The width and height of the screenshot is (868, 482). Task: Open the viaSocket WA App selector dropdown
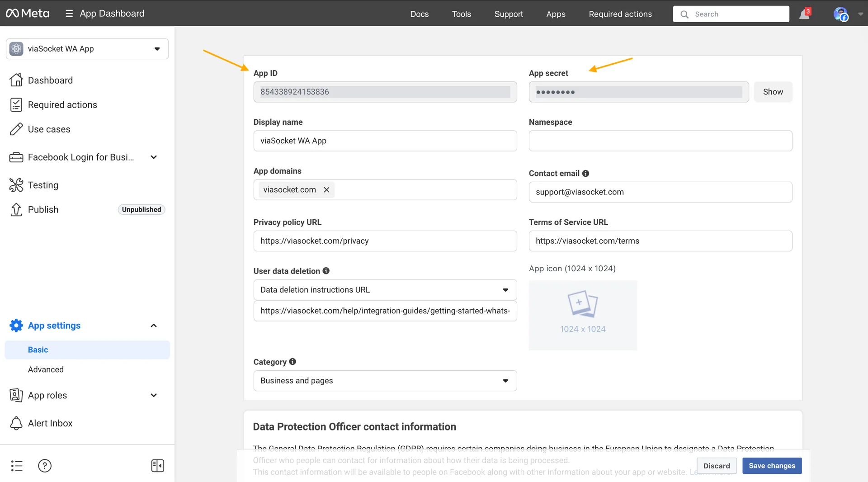157,49
